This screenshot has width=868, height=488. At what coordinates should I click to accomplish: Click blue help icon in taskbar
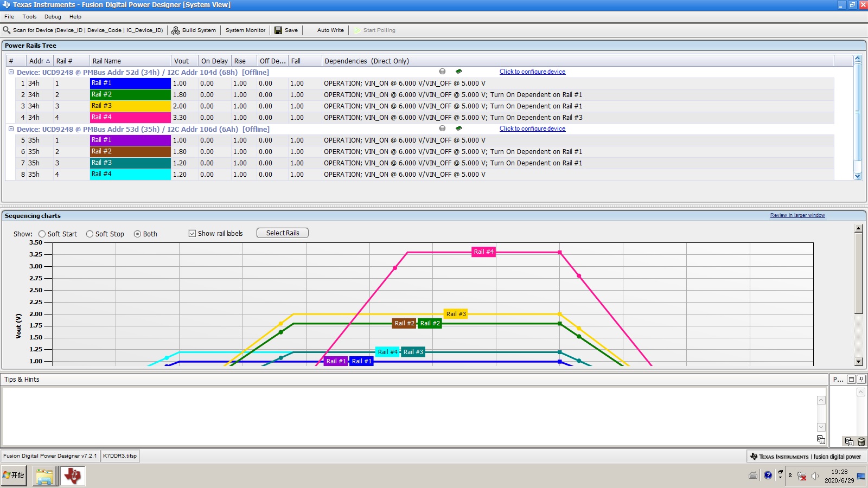(768, 476)
